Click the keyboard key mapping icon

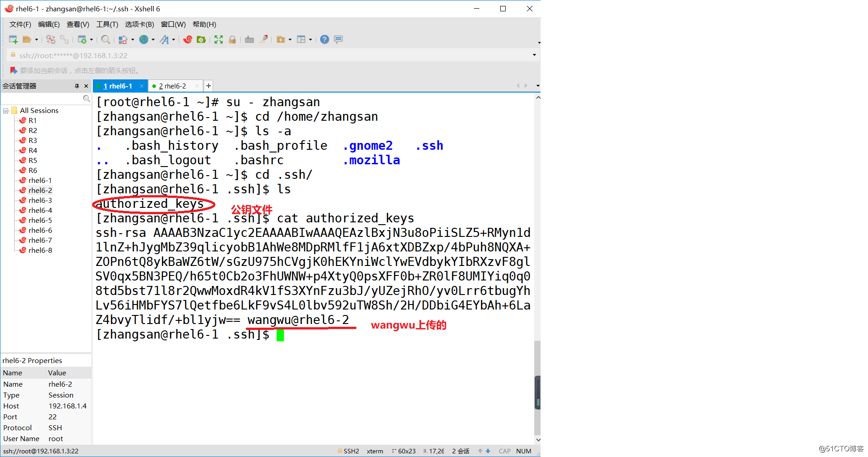click(x=249, y=39)
